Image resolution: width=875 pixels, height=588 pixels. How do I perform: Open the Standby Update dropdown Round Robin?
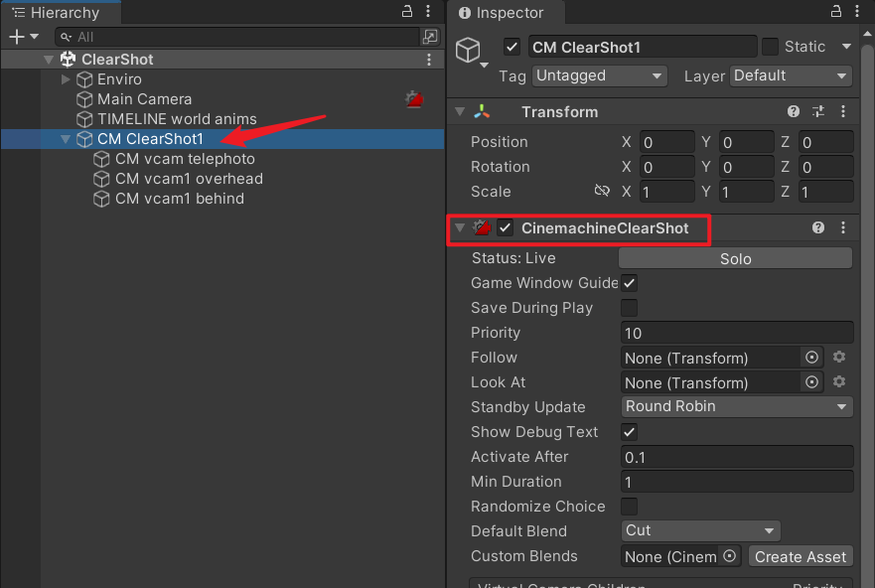tap(737, 406)
